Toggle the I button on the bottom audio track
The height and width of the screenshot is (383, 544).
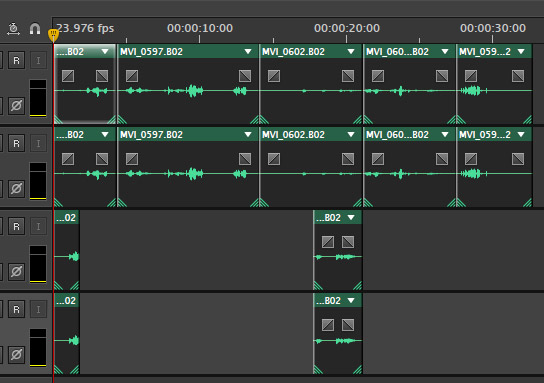tap(38, 309)
